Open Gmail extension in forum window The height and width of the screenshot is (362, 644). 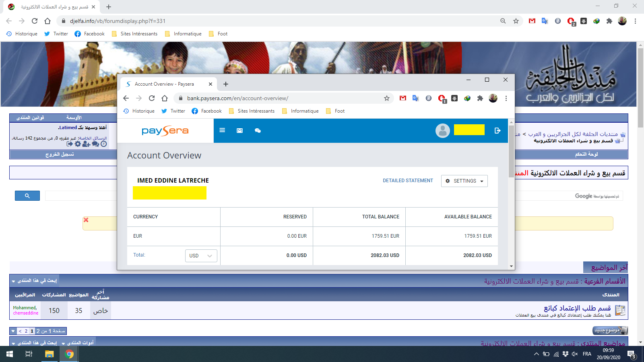532,21
